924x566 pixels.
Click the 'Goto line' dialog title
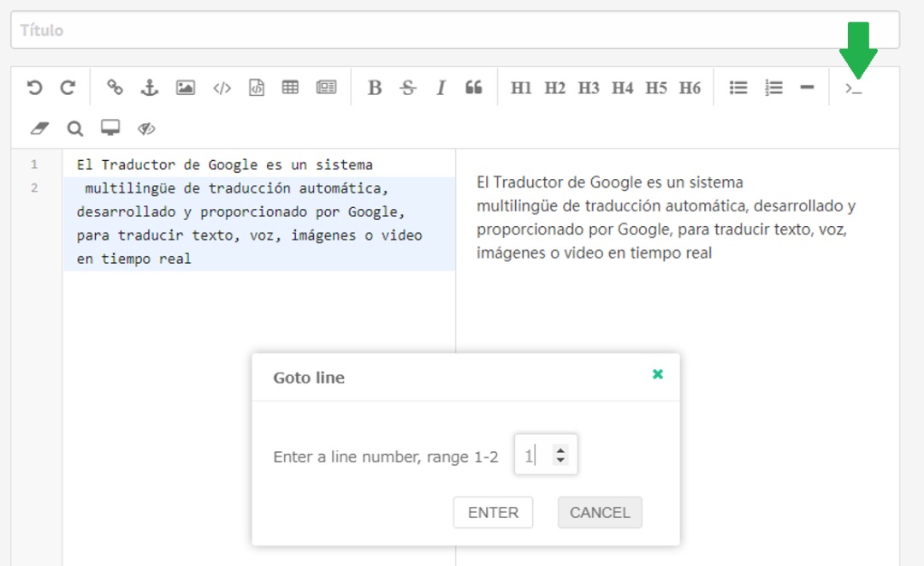pyautogui.click(x=309, y=378)
